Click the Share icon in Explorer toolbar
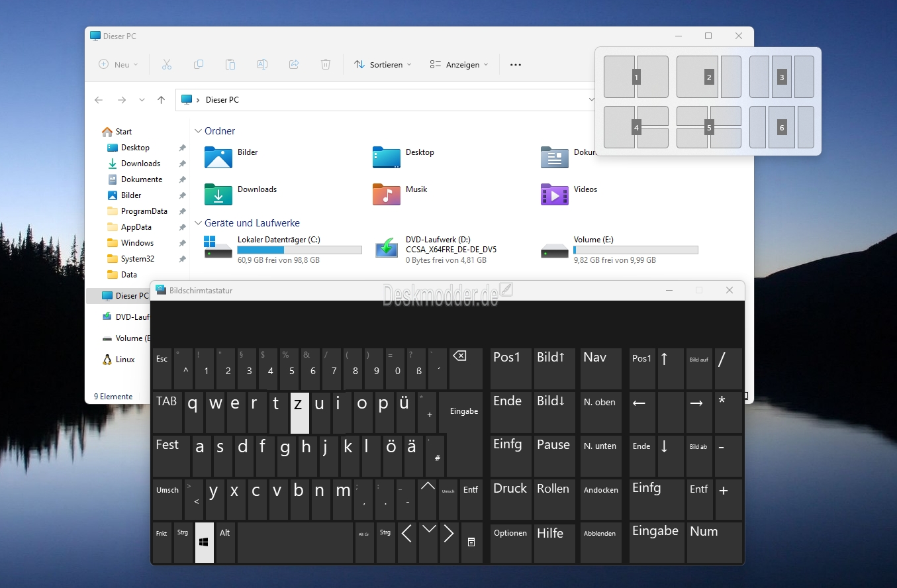This screenshot has height=588, width=897. pos(294,64)
